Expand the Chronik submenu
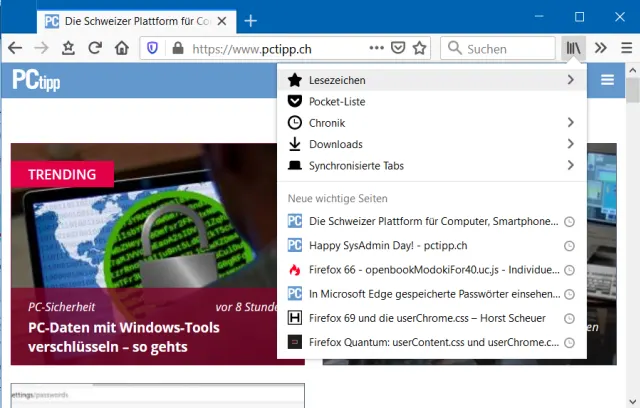 431,123
